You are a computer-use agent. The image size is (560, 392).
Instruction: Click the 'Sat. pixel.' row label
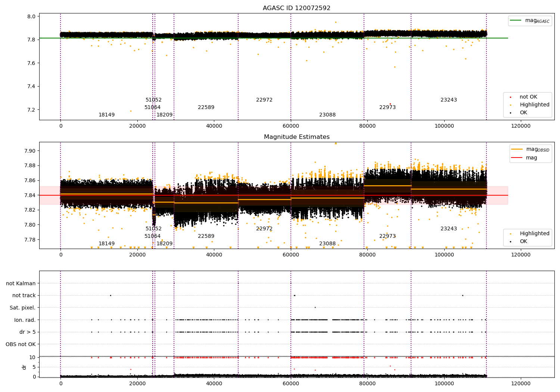[23, 308]
